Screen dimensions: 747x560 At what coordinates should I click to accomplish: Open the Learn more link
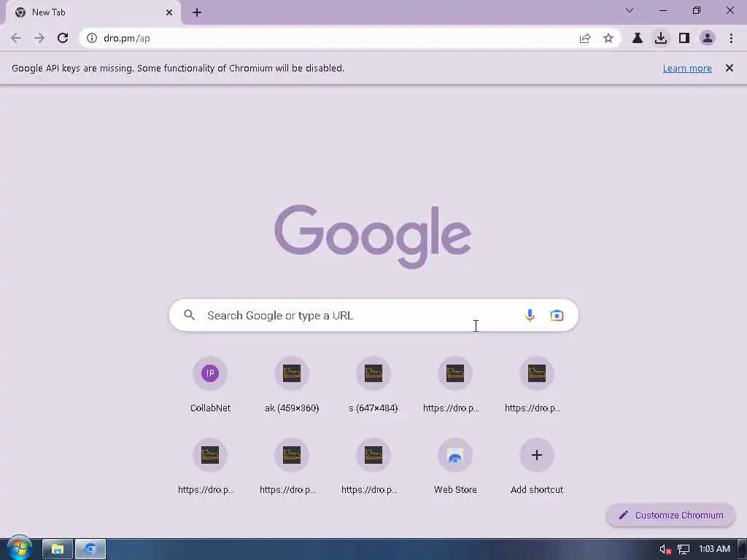click(x=687, y=68)
